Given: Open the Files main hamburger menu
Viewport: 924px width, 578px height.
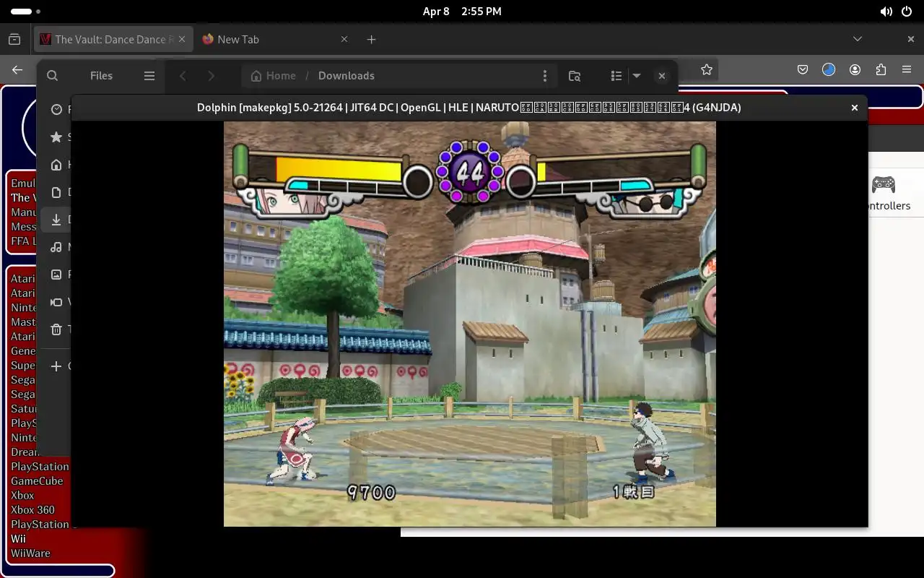Looking at the screenshot, I should click(x=149, y=75).
